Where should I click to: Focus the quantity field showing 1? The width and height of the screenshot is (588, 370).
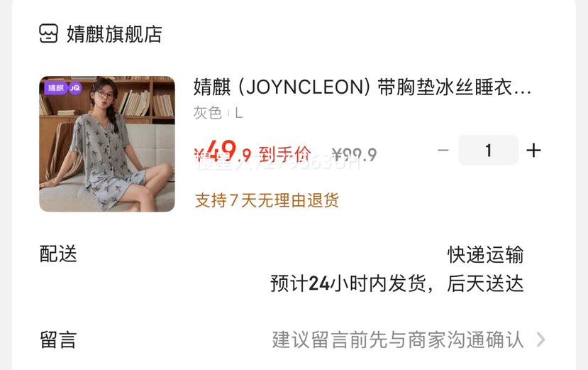coord(488,151)
